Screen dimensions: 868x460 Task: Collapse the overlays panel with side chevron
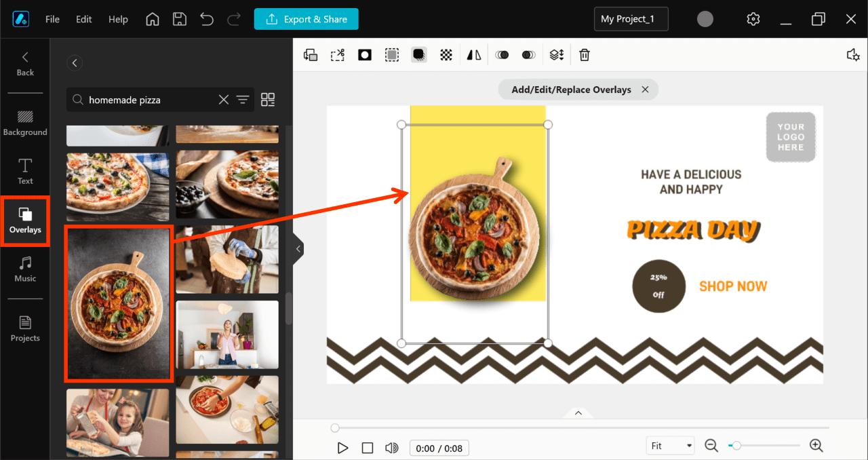[x=298, y=248]
